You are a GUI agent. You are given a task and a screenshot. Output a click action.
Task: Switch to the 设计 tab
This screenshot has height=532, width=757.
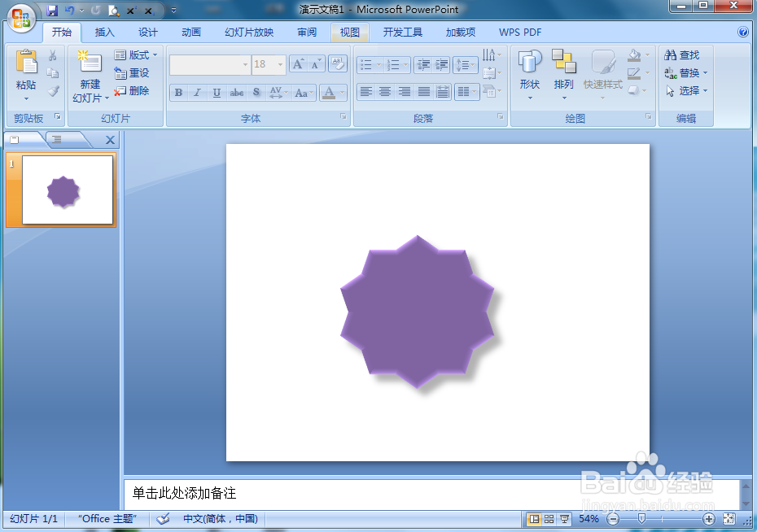pyautogui.click(x=147, y=33)
